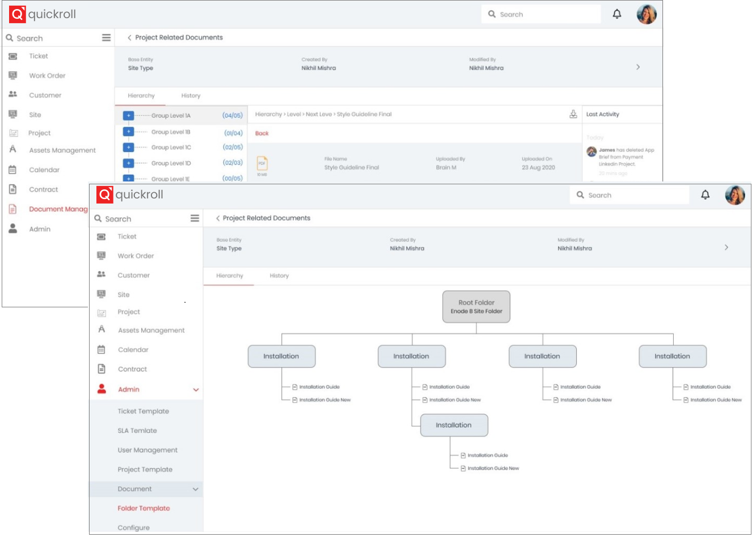Screen dimensions: 756x537
Task: Click the Work Order icon in the back window sidebar
Action: pos(13,75)
